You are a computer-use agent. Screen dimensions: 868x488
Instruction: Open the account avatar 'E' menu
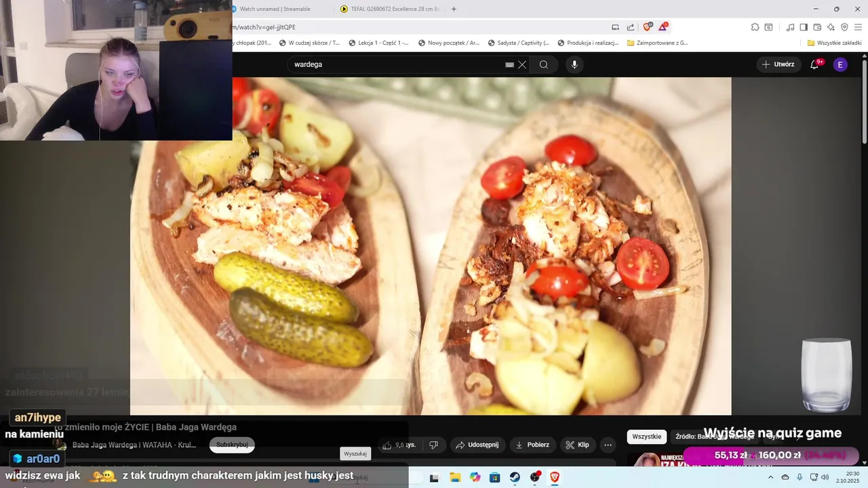[x=840, y=64]
